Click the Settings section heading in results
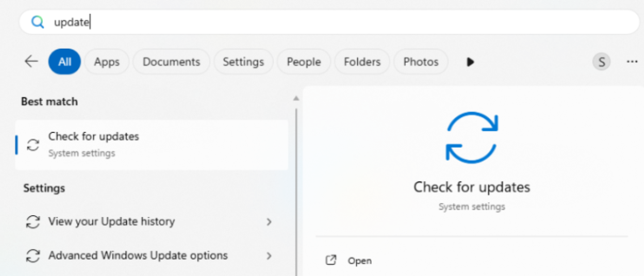This screenshot has height=276, width=644. (x=44, y=188)
